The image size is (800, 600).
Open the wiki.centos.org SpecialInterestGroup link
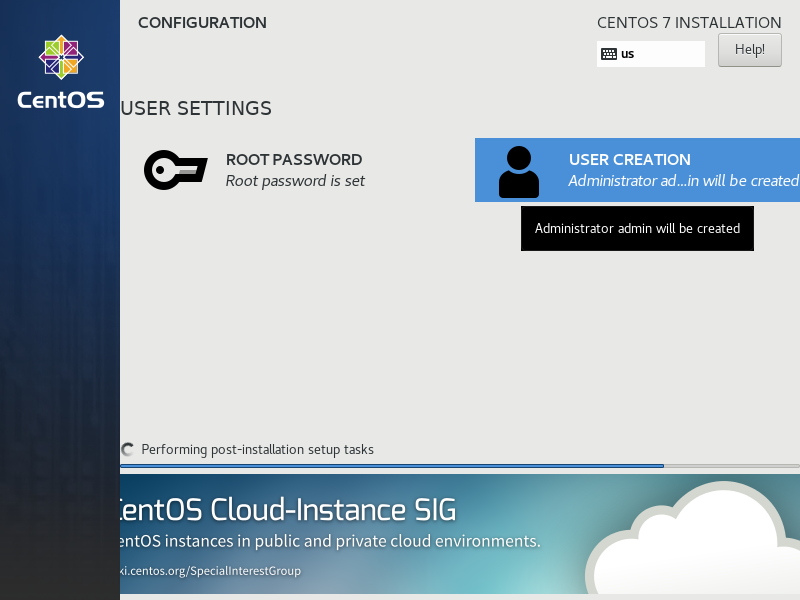[211, 571]
